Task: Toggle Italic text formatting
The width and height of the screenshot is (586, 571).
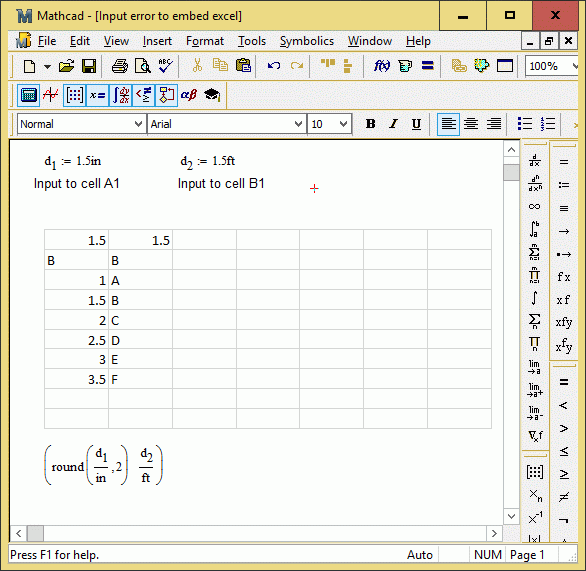Action: [x=393, y=124]
